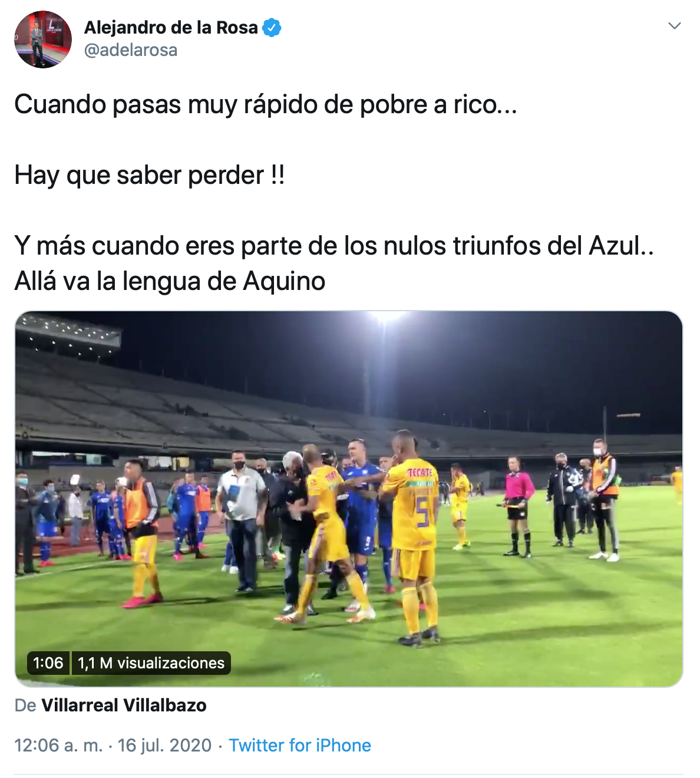Click the blue verified checkmark badge
Image resolution: width=700 pixels, height=778 pixels.
(272, 28)
